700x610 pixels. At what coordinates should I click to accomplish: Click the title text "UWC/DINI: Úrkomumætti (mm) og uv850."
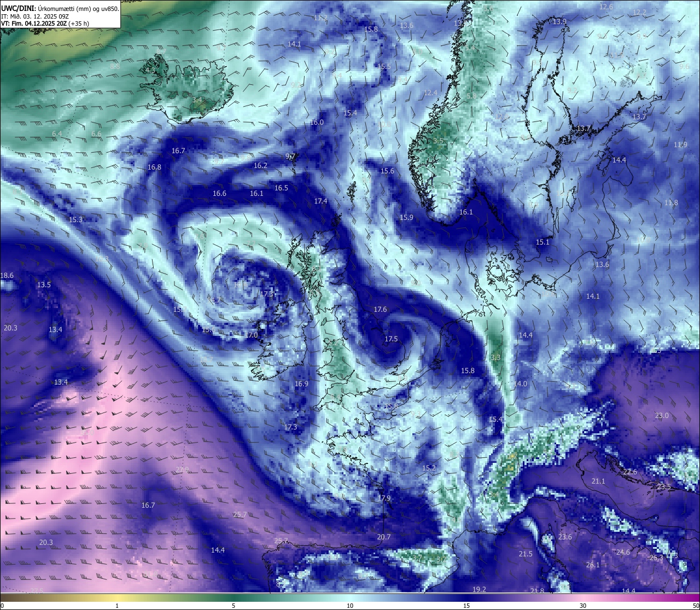(x=60, y=9)
